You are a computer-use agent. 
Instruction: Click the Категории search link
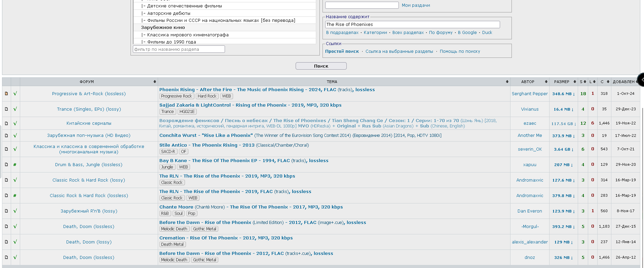[x=375, y=33]
